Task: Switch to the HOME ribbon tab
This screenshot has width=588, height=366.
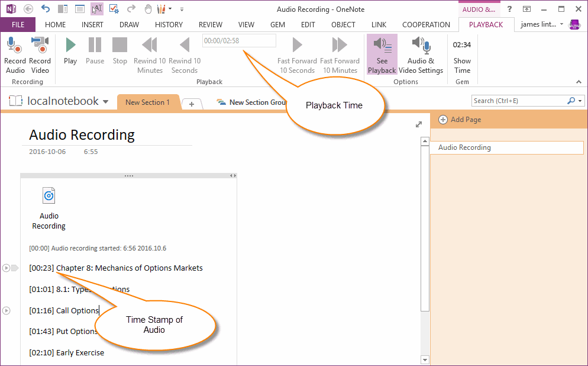Action: point(55,25)
